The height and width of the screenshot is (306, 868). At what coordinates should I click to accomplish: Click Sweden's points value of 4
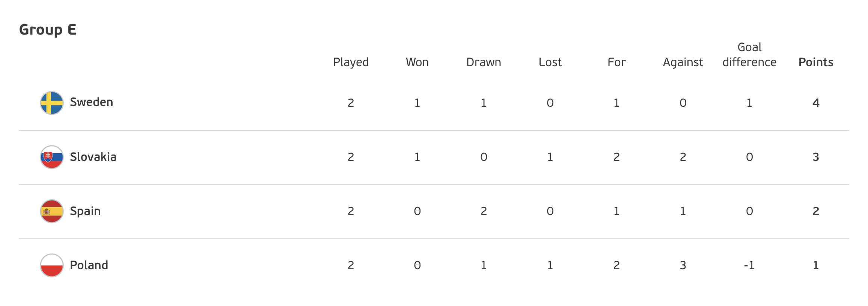pos(816,103)
